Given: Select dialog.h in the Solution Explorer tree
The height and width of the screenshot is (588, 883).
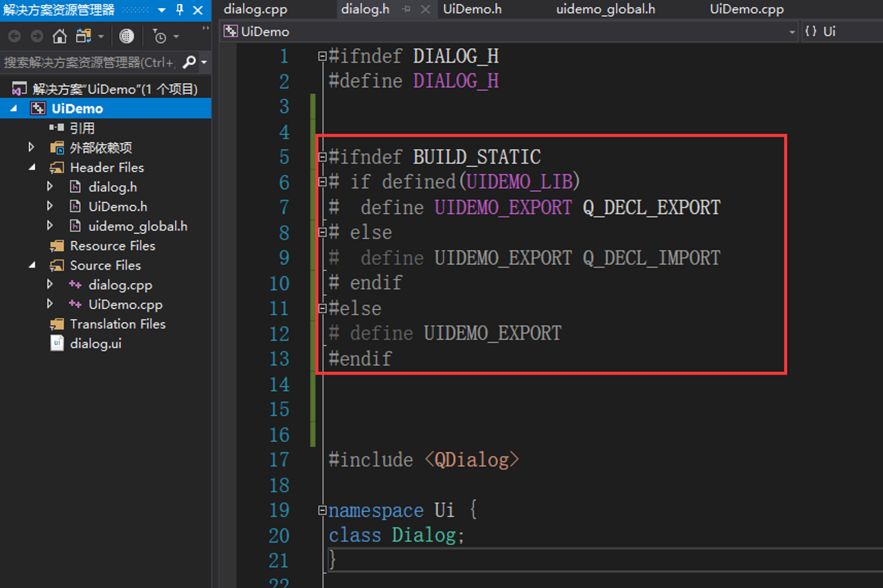Looking at the screenshot, I should coord(113,187).
